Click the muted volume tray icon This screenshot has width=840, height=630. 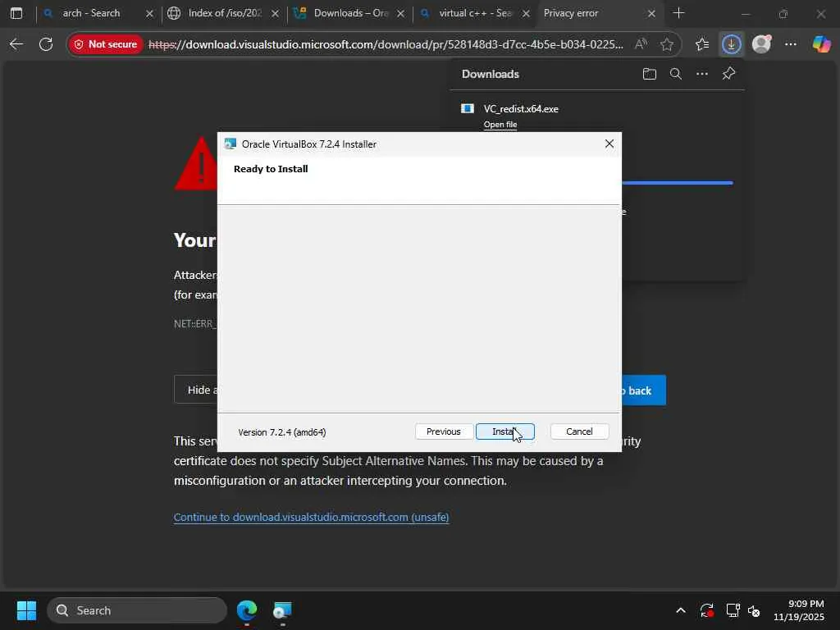tap(754, 610)
